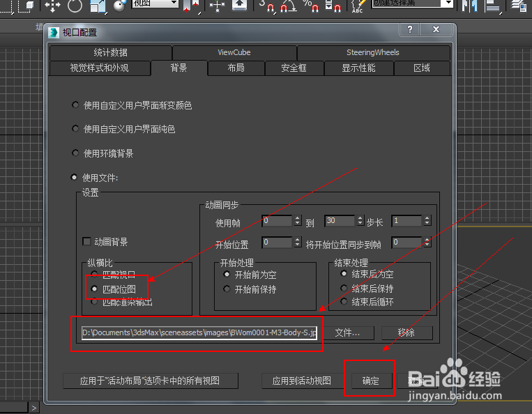532x414 pixels.
Task: Click spinner arrows beside 将开始位置同步到帧 field
Action: coord(427,243)
